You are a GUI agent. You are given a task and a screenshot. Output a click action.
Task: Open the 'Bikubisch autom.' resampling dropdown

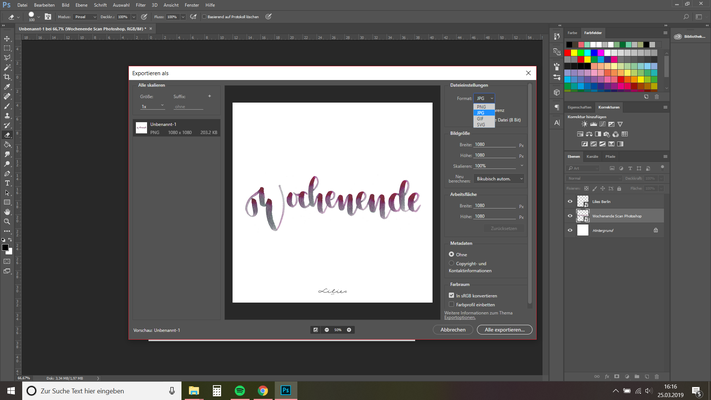pos(497,177)
